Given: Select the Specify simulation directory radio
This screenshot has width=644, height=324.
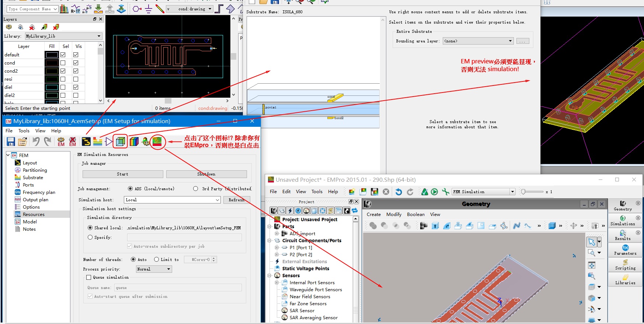Looking at the screenshot, I should click(x=90, y=237).
